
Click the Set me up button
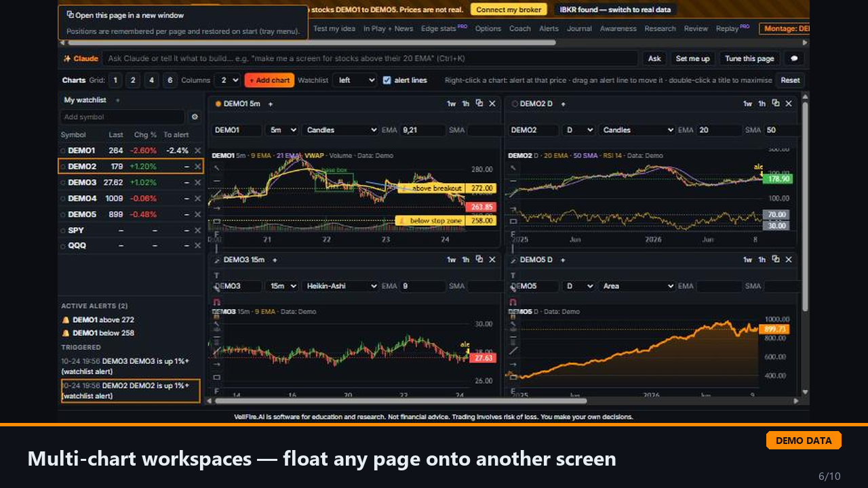click(x=692, y=59)
